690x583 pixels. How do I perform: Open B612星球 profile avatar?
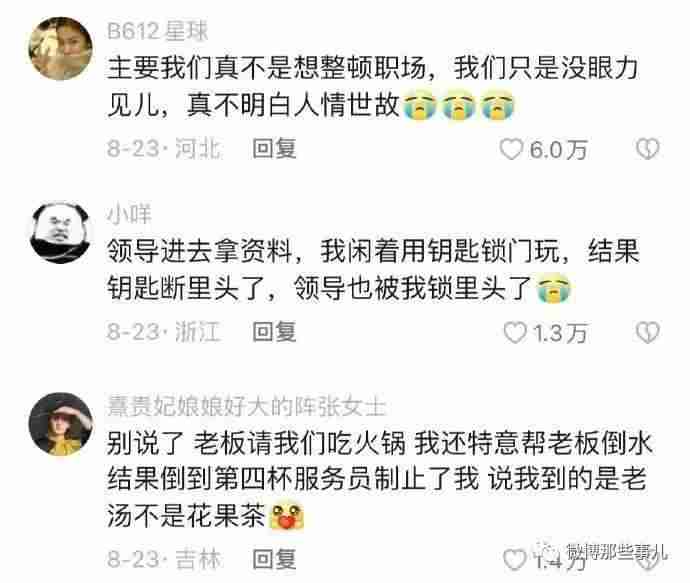tap(61, 49)
